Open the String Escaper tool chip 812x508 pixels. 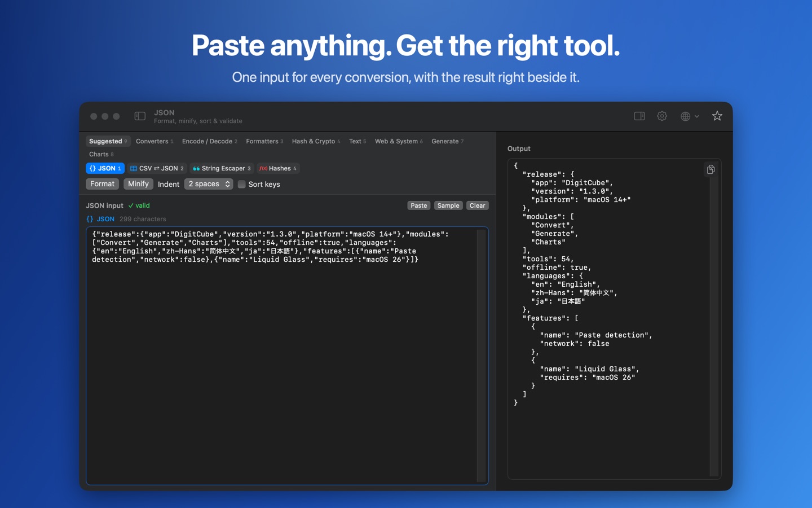[222, 168]
